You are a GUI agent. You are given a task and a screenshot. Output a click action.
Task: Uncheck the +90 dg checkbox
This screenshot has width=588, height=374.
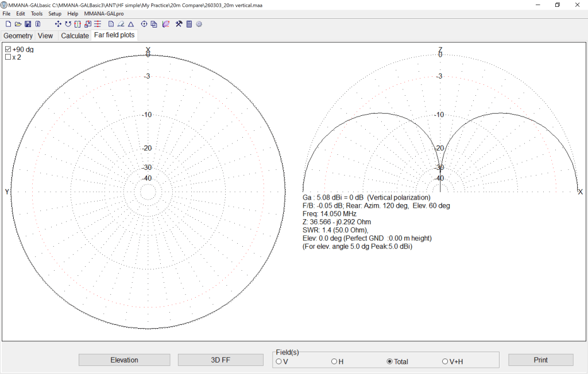(x=8, y=50)
